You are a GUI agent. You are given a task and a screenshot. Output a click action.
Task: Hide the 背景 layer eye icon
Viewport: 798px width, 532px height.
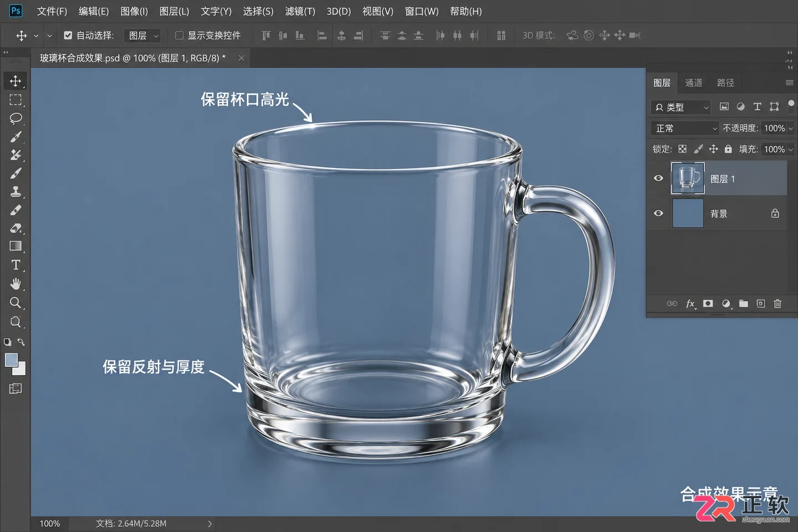tap(658, 213)
